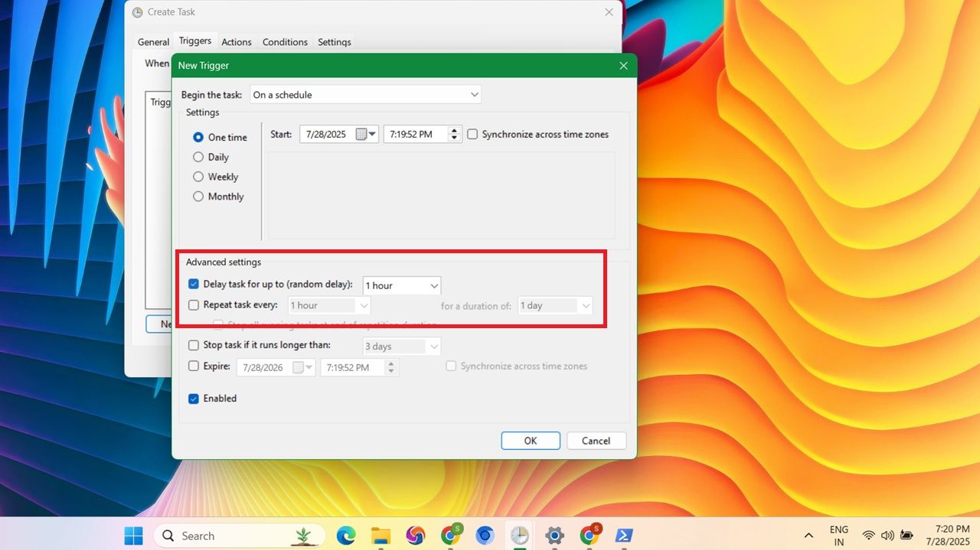Click the Cancel button

[596, 440]
